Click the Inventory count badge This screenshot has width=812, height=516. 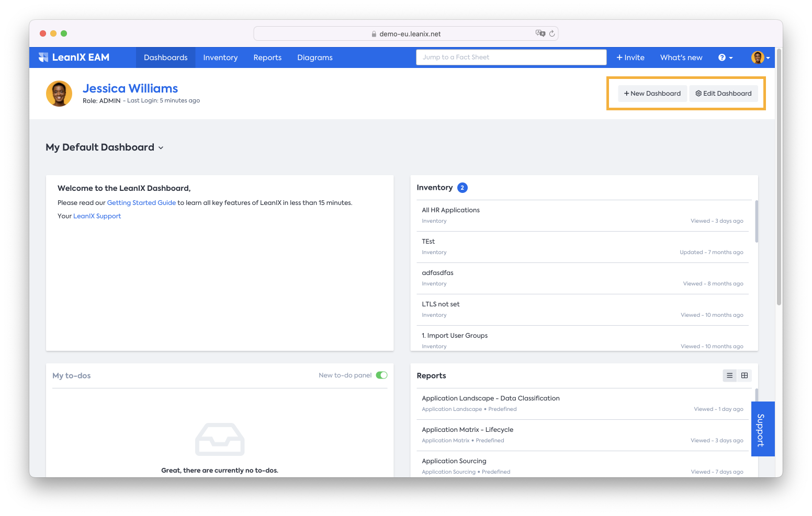tap(463, 188)
